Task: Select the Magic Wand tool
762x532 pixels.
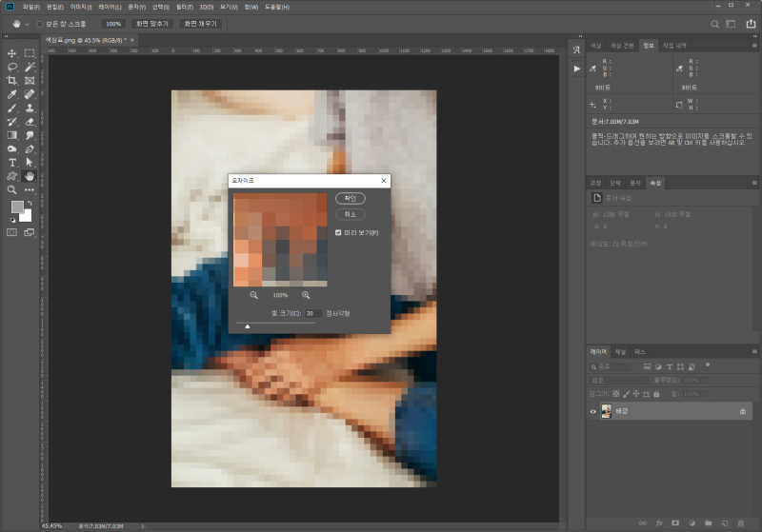Action: click(x=30, y=67)
